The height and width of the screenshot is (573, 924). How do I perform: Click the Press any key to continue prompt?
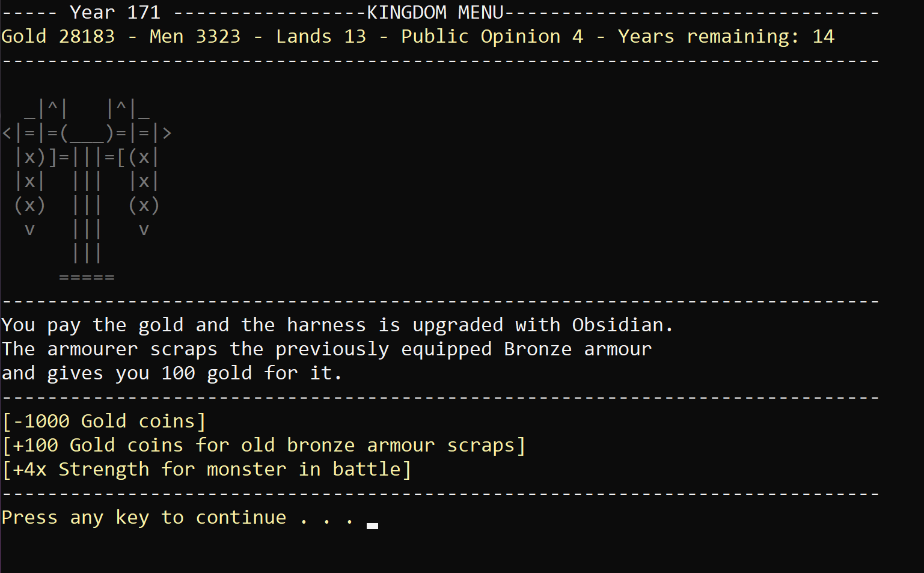pos(144,518)
